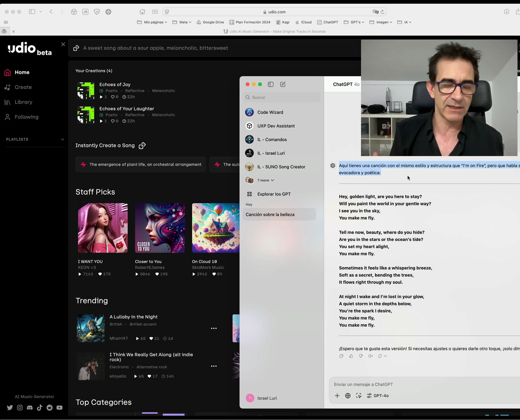Open the GPT-4o model picker

click(x=378, y=396)
